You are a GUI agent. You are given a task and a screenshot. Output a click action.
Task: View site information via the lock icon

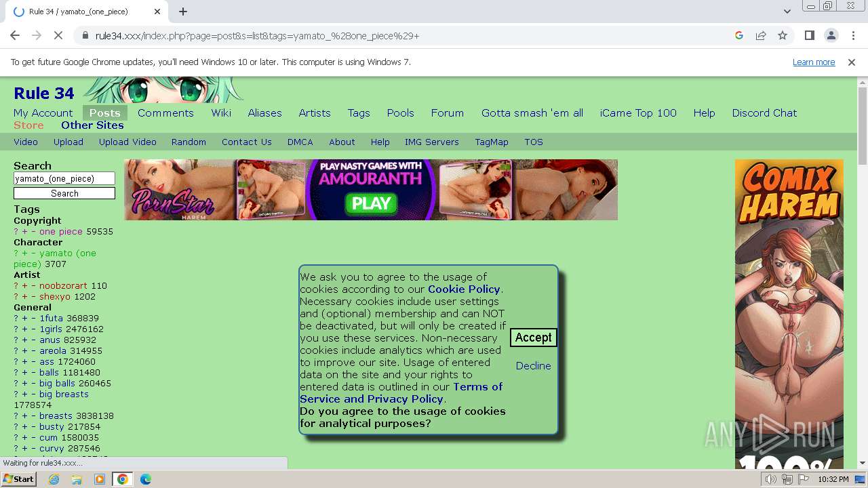85,35
